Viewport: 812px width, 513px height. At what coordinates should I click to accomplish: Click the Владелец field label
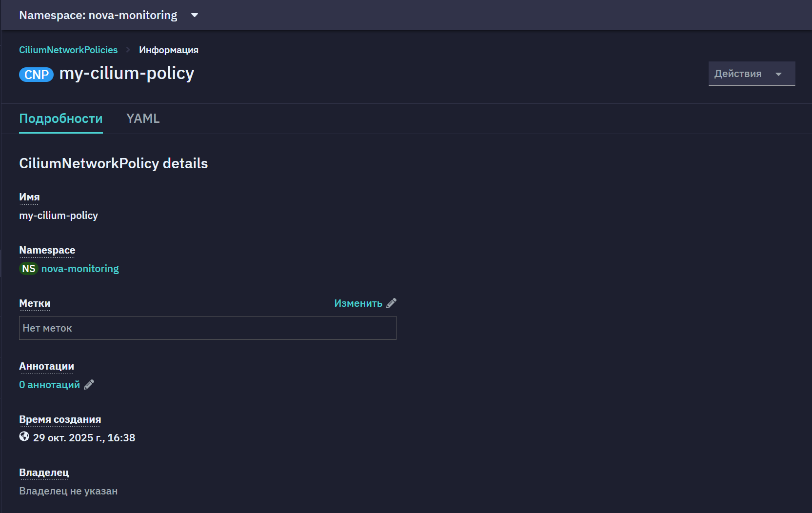pos(44,473)
